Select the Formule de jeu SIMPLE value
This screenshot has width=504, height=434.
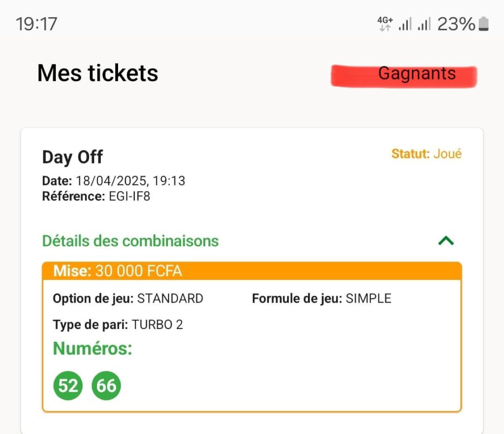[368, 298]
